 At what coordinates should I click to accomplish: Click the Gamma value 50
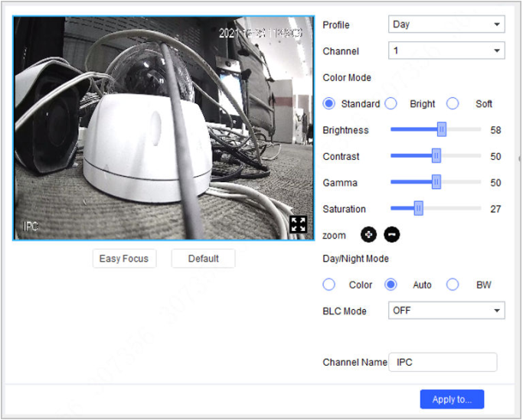pos(495,183)
